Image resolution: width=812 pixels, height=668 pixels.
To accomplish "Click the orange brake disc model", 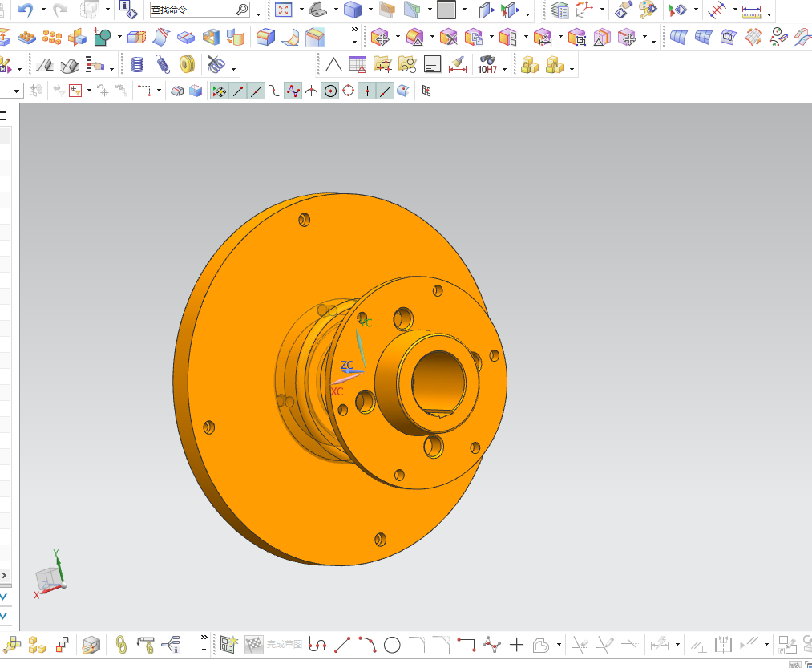I will [339, 380].
